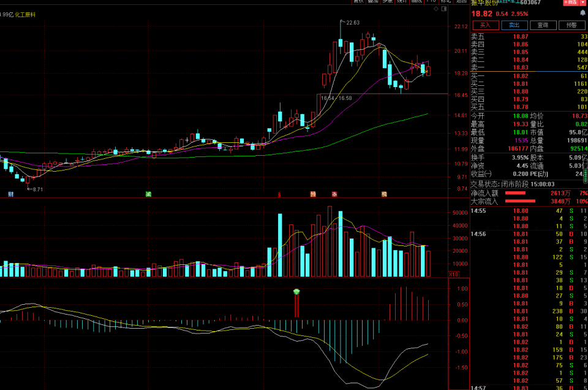Click the 总量 value 198691

577,140
